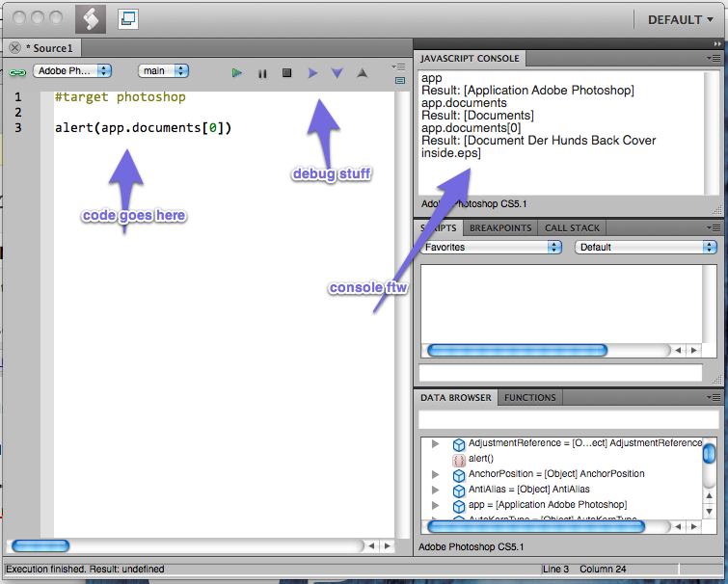The image size is (728, 584).
Task: Run the script with green play button
Action: click(237, 73)
